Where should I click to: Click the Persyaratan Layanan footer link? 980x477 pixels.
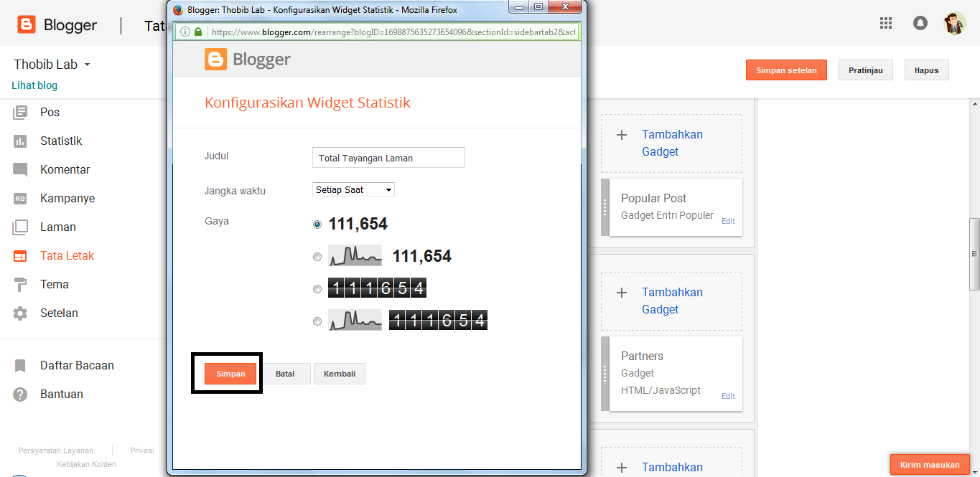pyautogui.click(x=56, y=450)
